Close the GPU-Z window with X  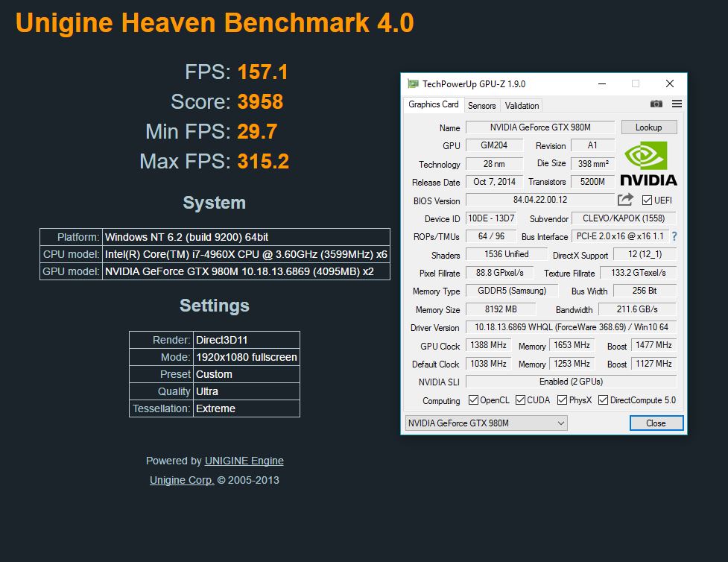(x=669, y=83)
